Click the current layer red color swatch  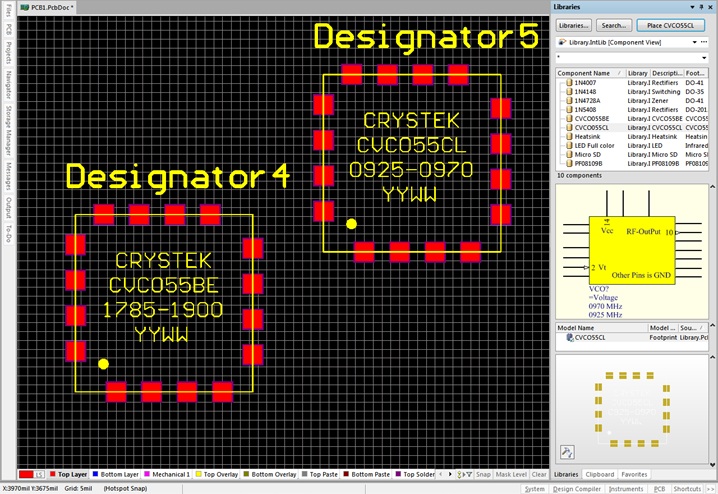(26, 475)
